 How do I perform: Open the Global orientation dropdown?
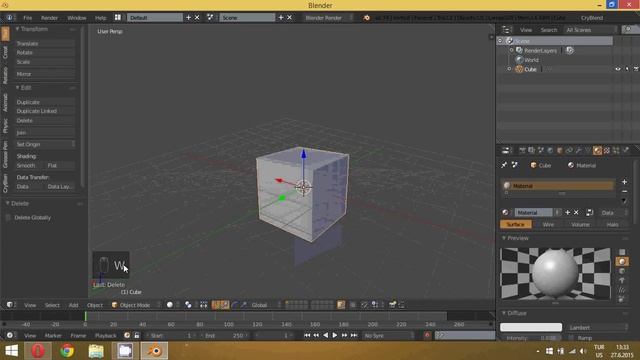point(265,305)
